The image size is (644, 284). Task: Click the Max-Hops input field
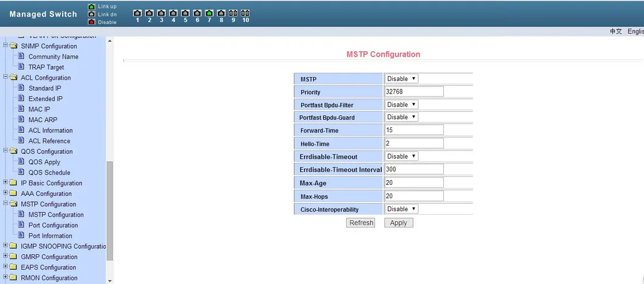point(414,196)
